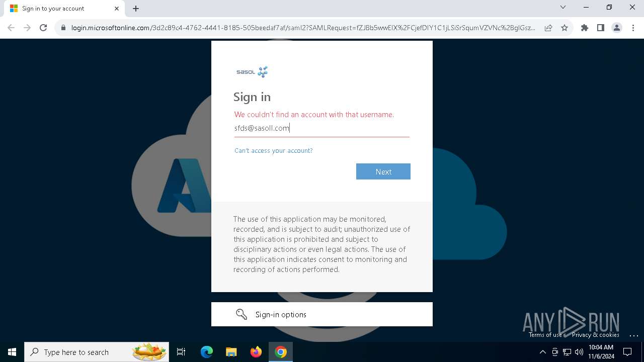This screenshot has width=644, height=362.
Task: Open Task View
Action: [x=181, y=352]
